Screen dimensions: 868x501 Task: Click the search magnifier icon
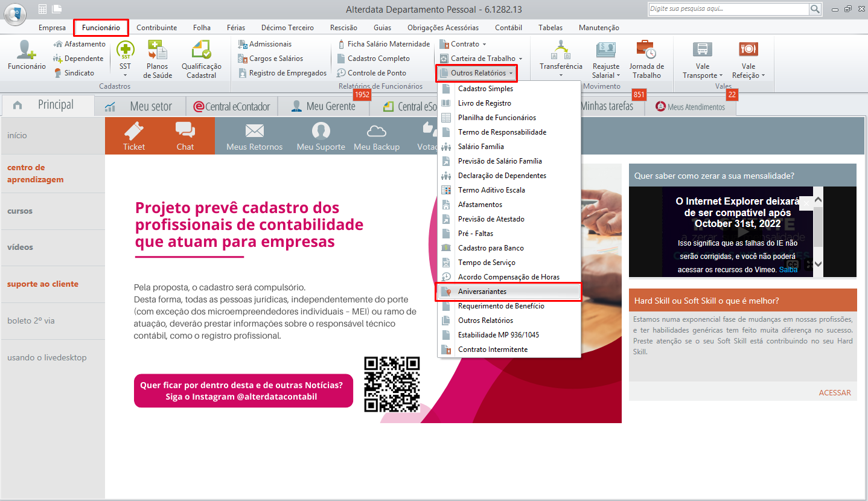point(815,9)
